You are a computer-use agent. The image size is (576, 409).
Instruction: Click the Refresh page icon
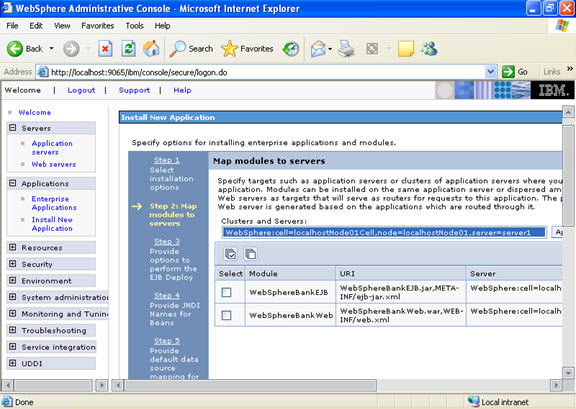[129, 49]
